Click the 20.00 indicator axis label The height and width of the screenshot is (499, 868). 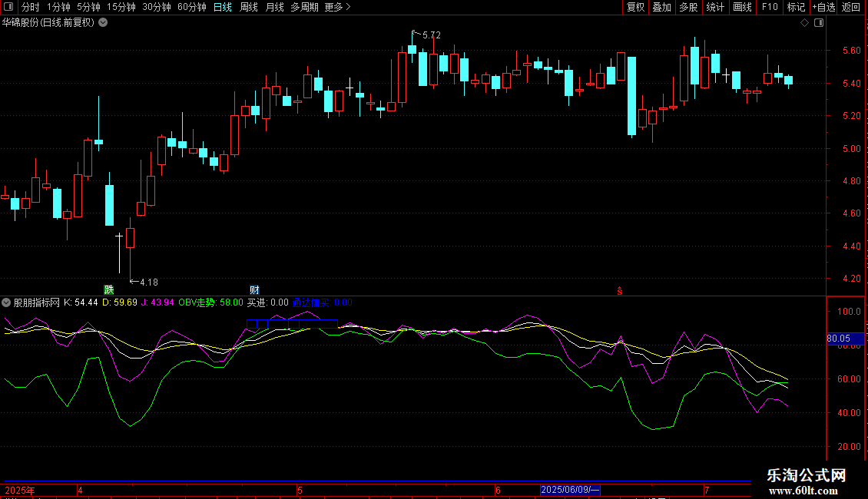[849, 447]
